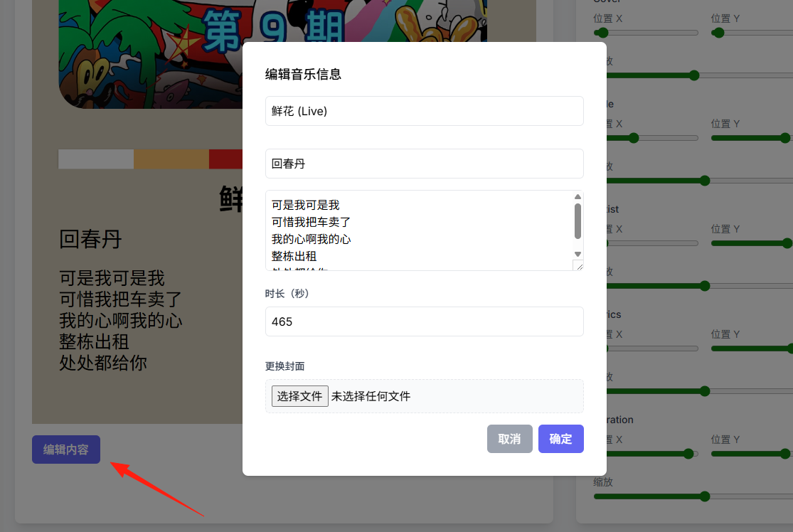Click the artist name field 回春丹

pos(425,164)
